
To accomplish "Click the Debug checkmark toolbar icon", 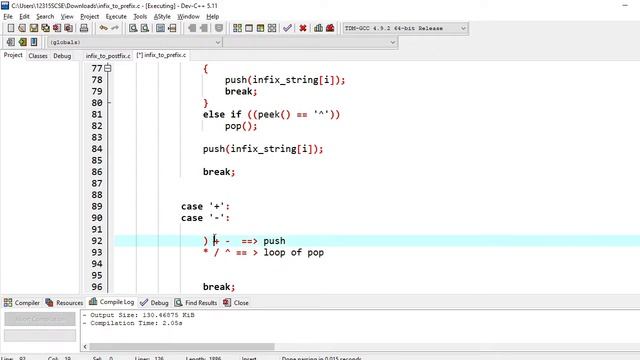I will (x=287, y=28).
